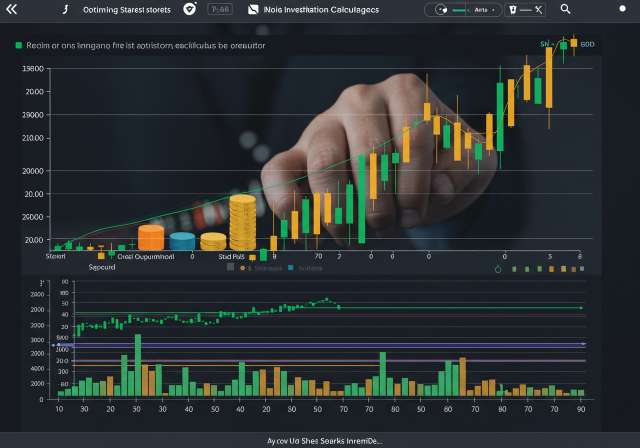The height and width of the screenshot is (448, 640).
Task: Click the Stad Pals label
Action: coord(232,256)
